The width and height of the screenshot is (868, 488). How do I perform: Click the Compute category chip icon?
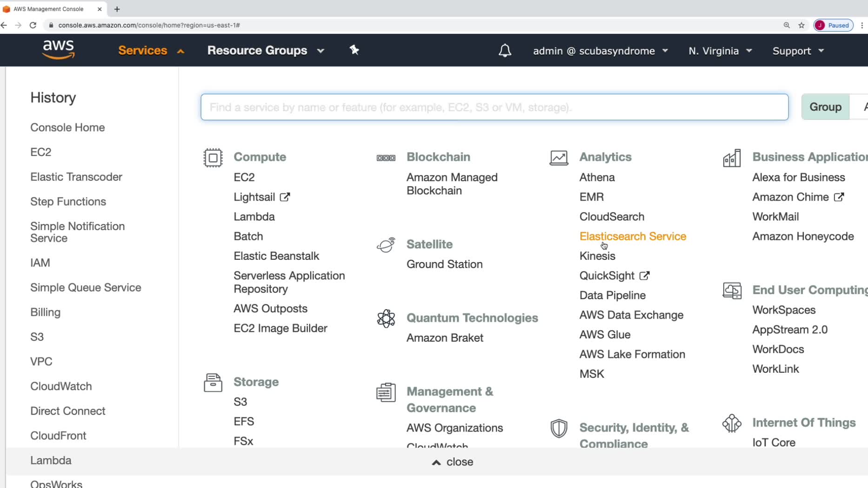point(213,158)
